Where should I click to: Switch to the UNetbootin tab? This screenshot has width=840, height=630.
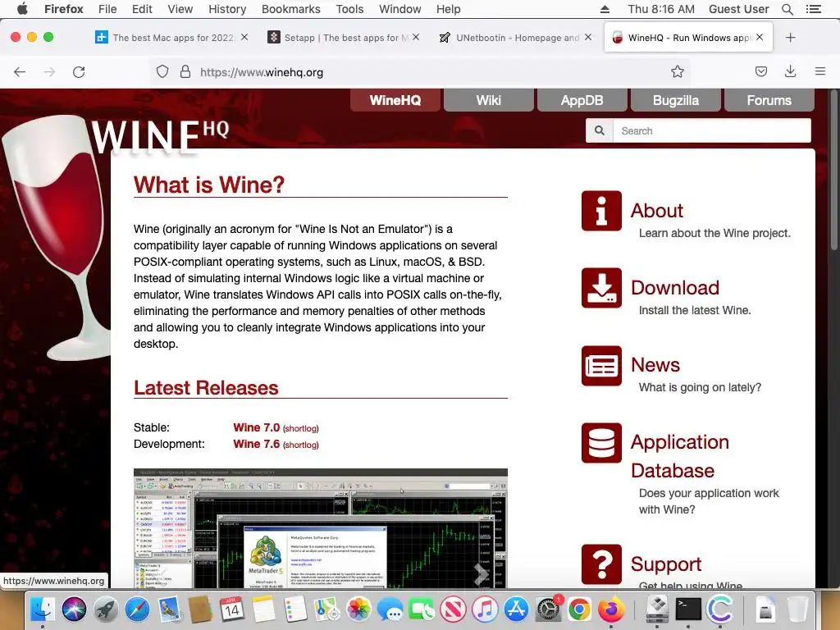tap(517, 38)
